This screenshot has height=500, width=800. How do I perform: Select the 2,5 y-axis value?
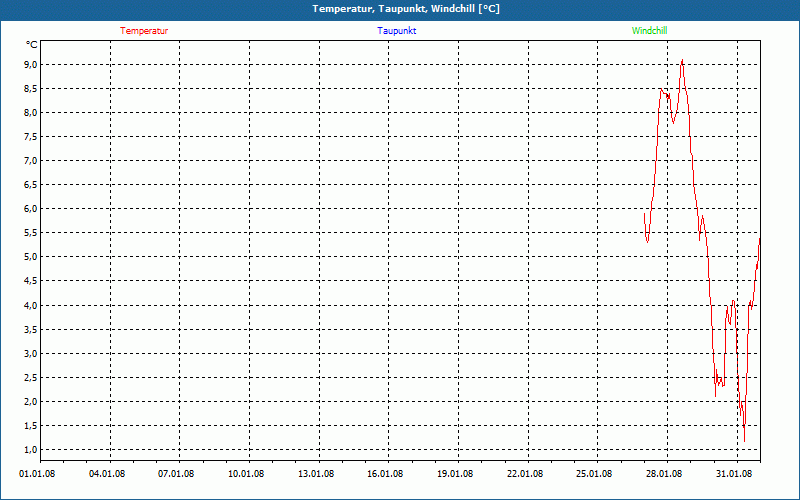point(31,377)
